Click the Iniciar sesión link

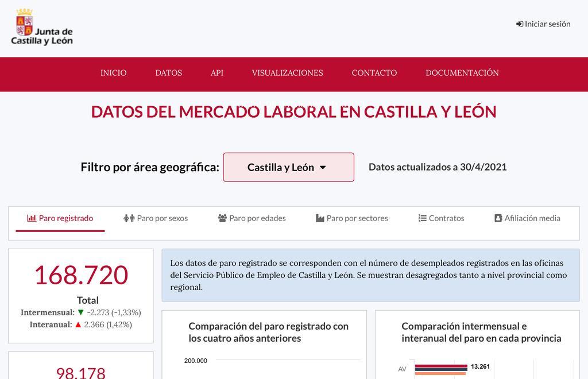(x=543, y=24)
